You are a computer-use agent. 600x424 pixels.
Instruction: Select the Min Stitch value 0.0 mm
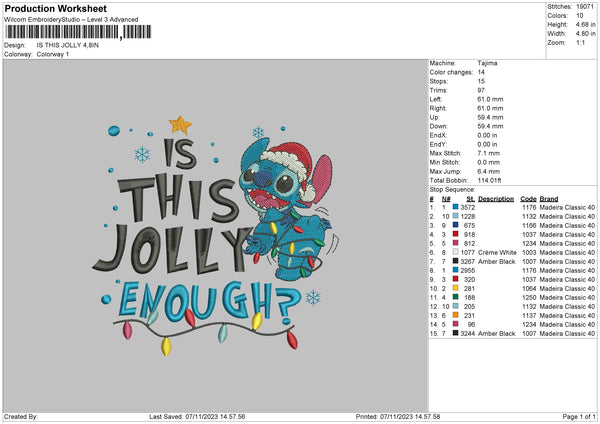click(x=489, y=162)
